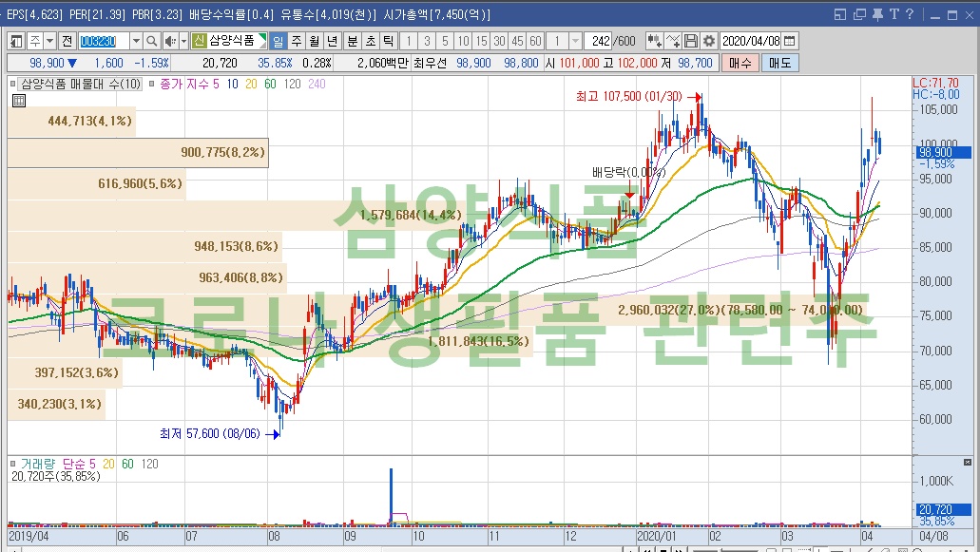Pin the window with pushpin icon
The width and height of the screenshot is (980, 552).
tap(877, 14)
